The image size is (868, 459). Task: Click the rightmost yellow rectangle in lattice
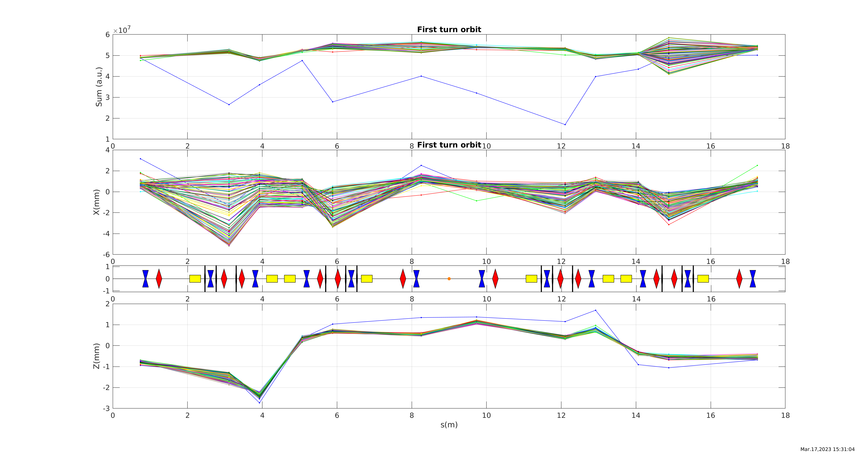(703, 279)
